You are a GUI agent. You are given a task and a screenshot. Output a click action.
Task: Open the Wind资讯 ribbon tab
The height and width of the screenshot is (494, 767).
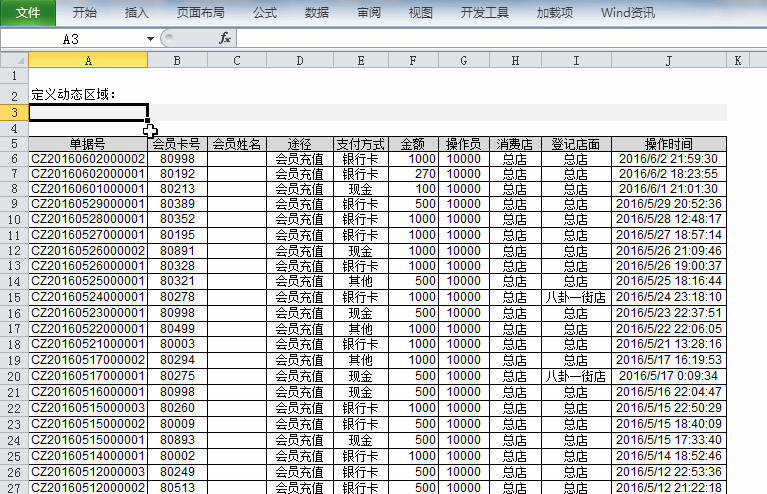628,12
